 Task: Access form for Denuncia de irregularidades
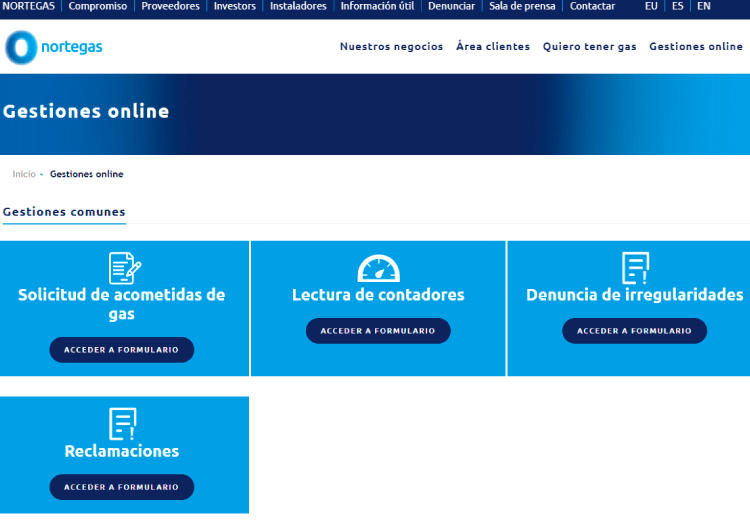[x=634, y=331]
